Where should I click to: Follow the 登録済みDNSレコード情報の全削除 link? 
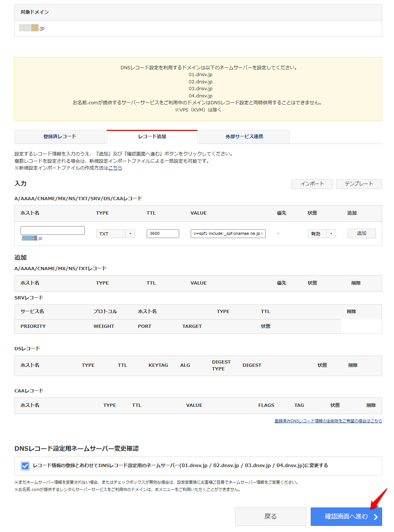(328, 421)
